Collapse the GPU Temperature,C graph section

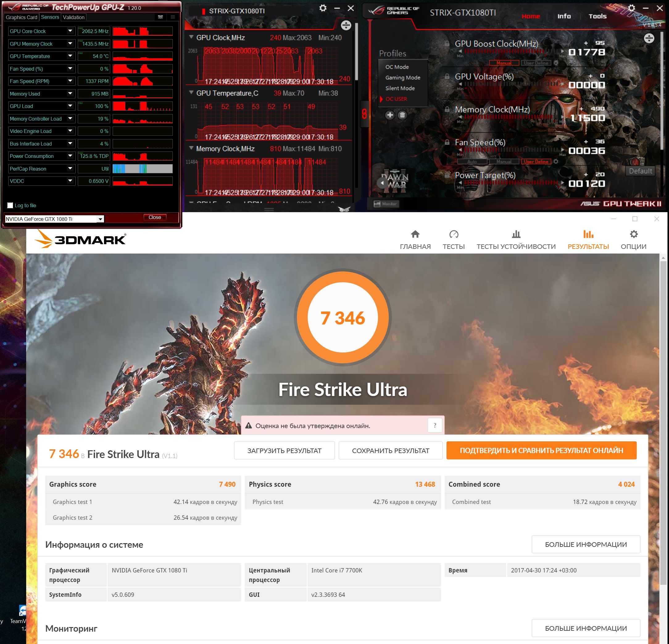click(x=192, y=93)
